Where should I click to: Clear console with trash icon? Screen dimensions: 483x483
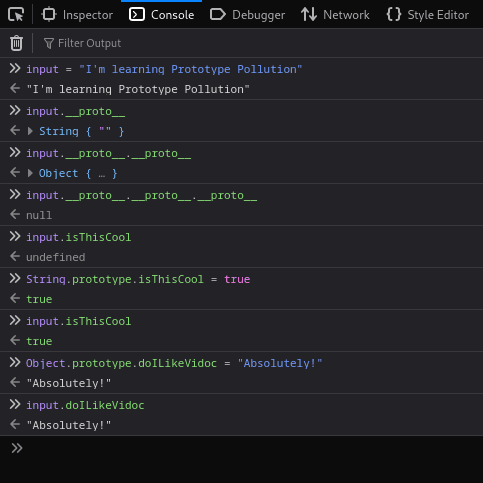(x=16, y=43)
